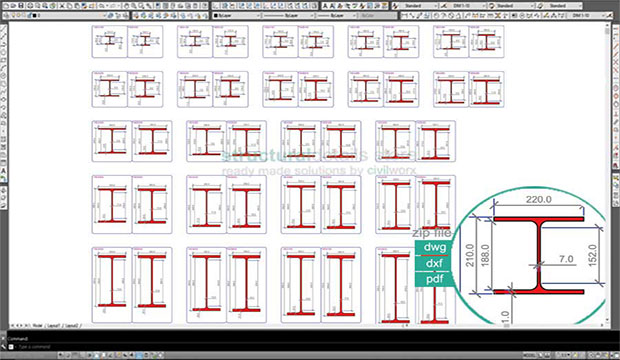The image size is (620, 360).
Task: Click the MODEL space button in the status bar
Action: (x=528, y=355)
